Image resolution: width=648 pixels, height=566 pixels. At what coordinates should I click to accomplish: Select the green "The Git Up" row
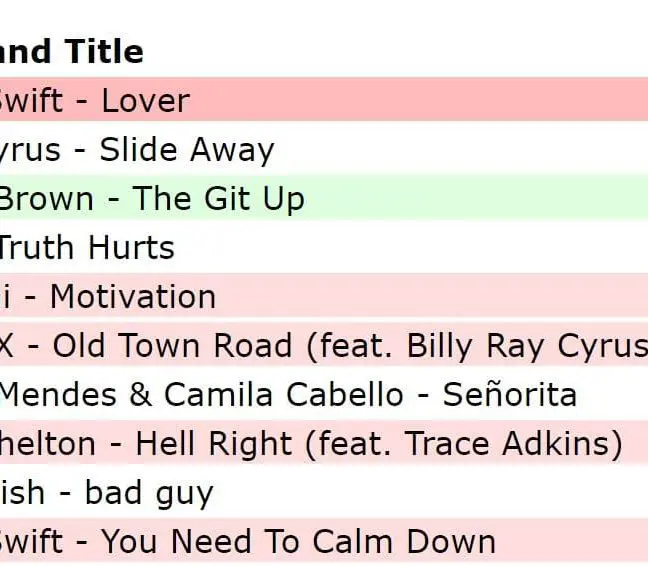[x=151, y=199]
